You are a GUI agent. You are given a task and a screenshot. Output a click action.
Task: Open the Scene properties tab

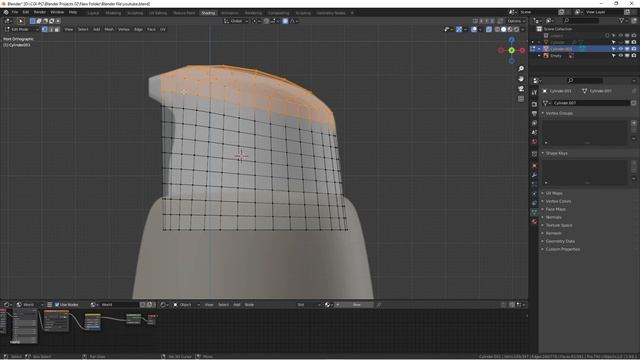pyautogui.click(x=534, y=132)
